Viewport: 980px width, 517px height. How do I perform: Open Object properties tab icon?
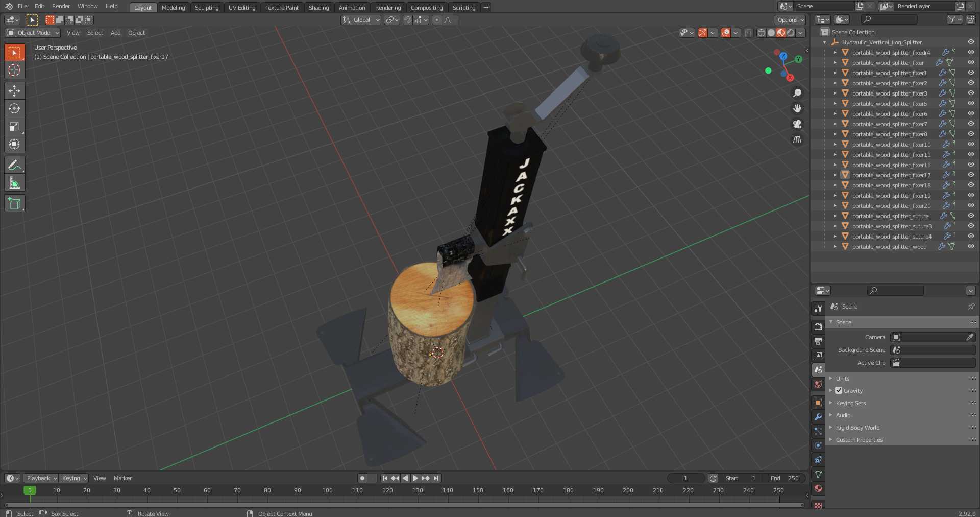tap(818, 403)
